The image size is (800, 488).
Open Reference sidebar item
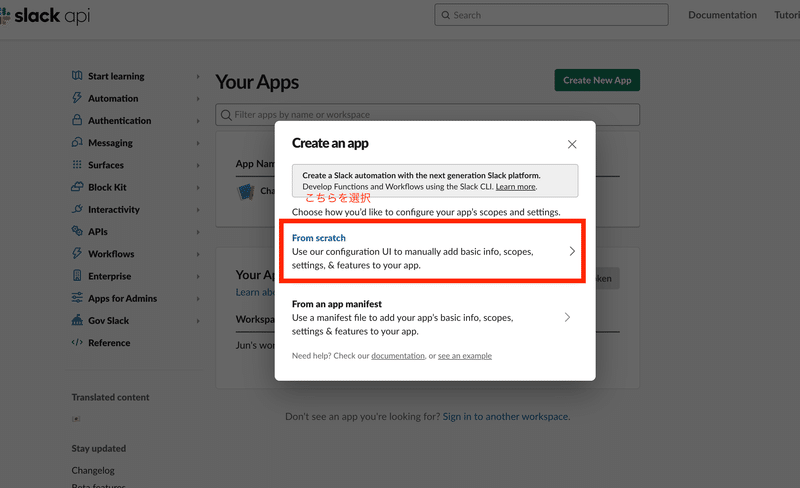[x=109, y=343]
